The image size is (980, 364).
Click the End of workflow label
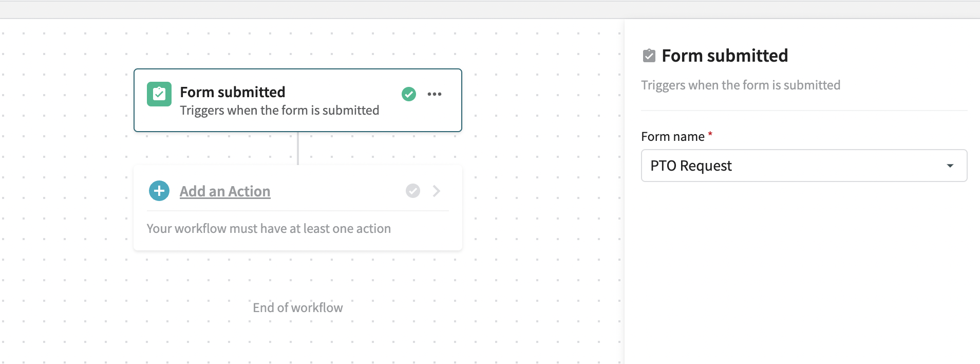(x=298, y=307)
